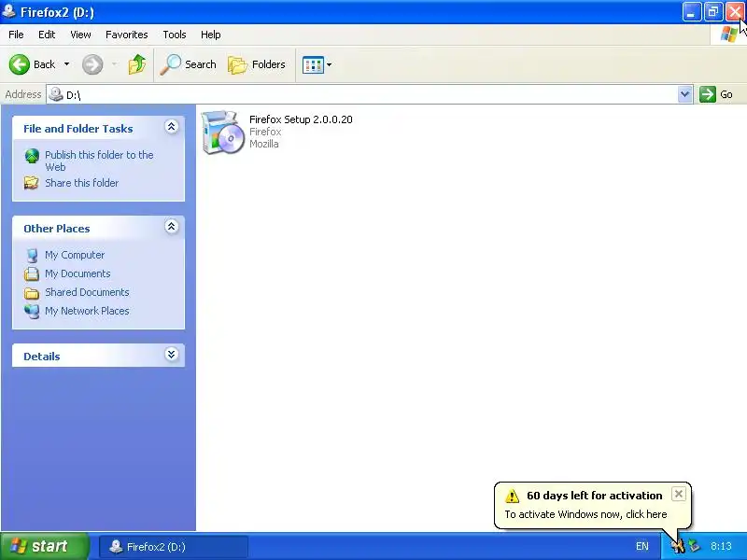Click the My Network Places icon
This screenshot has width=747, height=560.
pyautogui.click(x=32, y=311)
